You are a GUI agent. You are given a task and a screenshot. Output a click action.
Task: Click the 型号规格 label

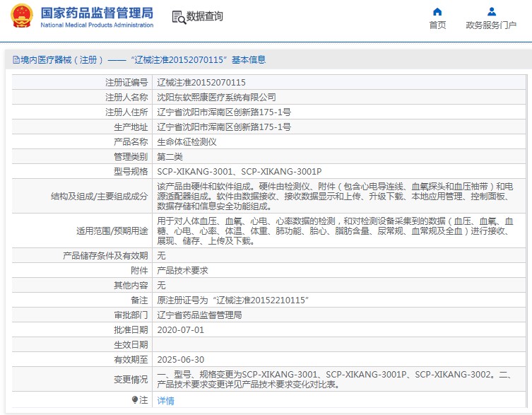coord(131,172)
